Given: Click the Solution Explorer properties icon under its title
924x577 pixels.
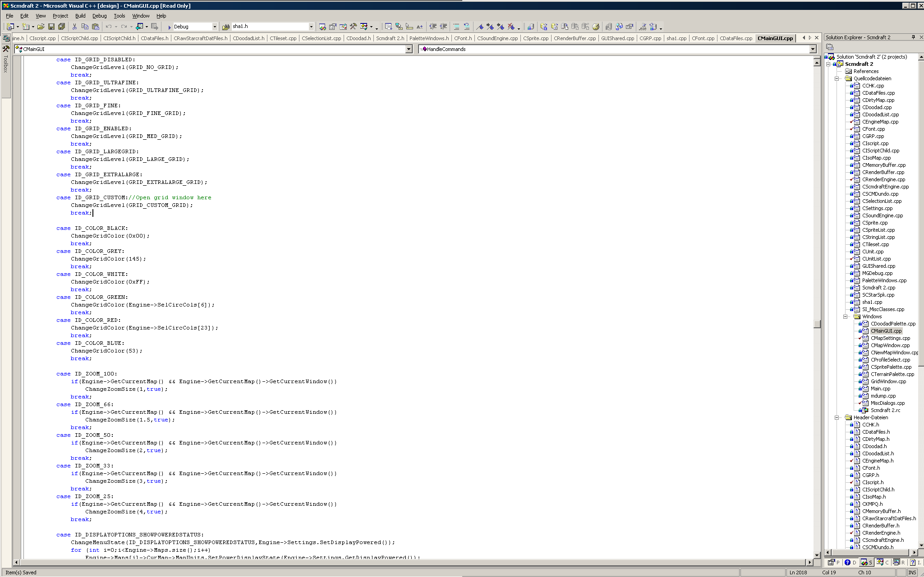Looking at the screenshot, I should pyautogui.click(x=830, y=47).
